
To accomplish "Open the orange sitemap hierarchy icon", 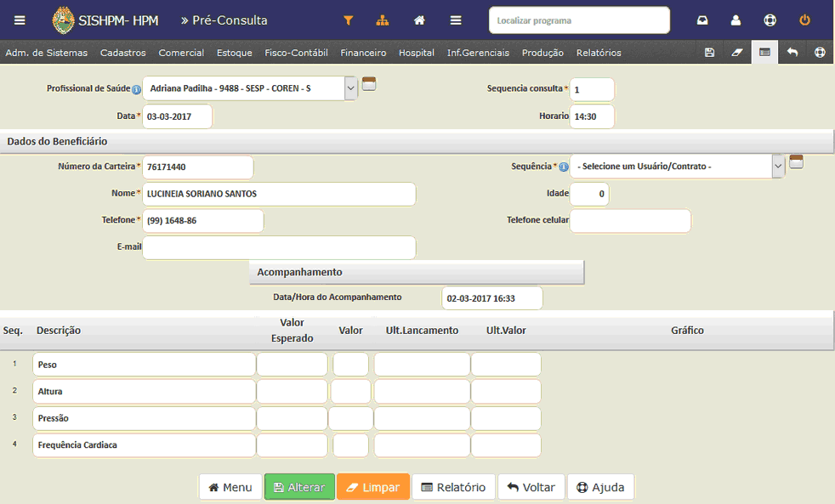I will (x=383, y=20).
